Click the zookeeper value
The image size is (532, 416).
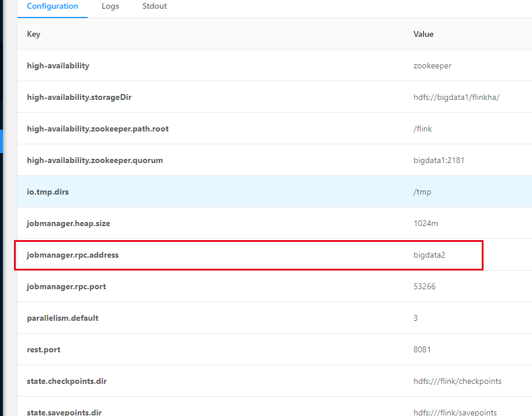point(432,66)
